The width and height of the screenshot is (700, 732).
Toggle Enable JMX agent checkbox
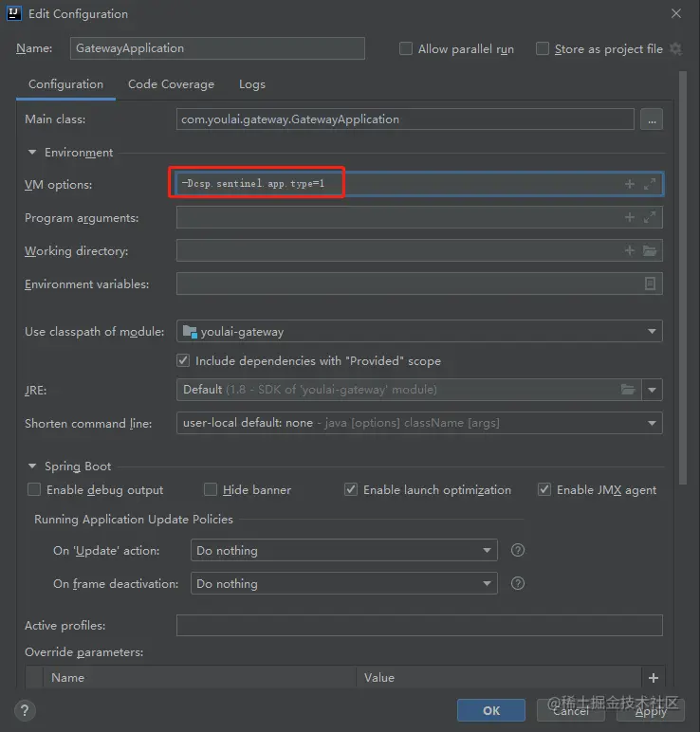544,489
